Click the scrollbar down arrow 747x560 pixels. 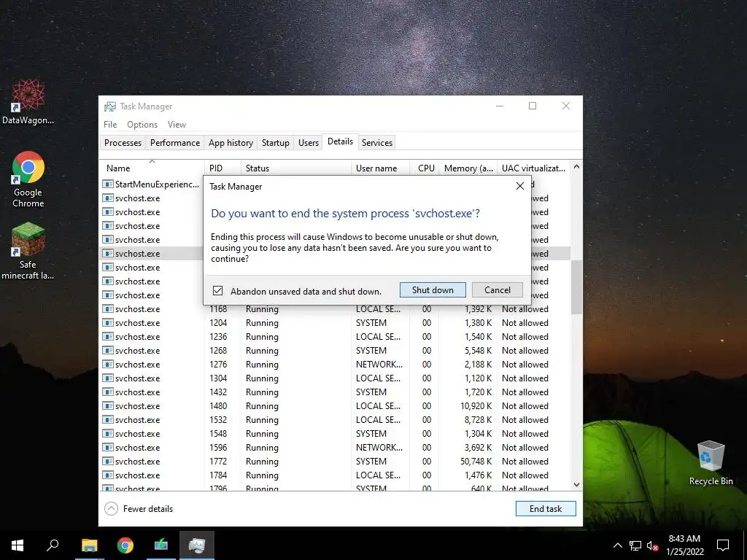(x=576, y=485)
